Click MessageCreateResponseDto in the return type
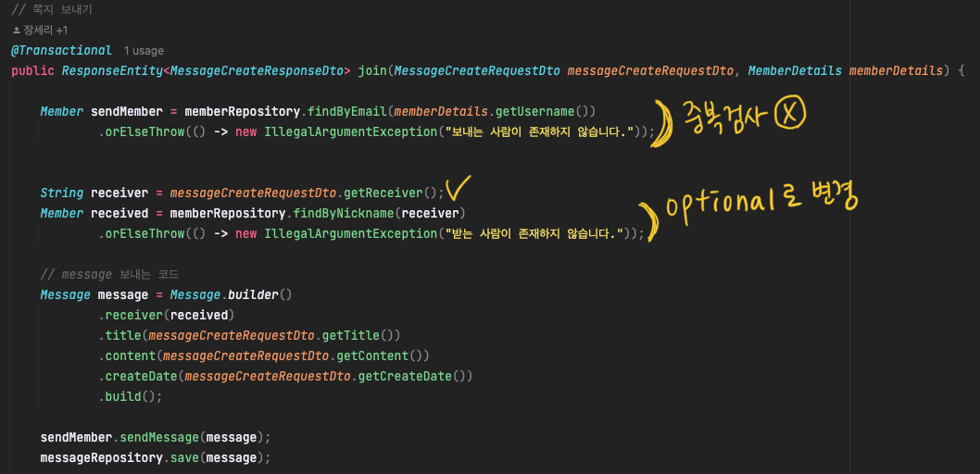980x474 pixels. (x=257, y=70)
